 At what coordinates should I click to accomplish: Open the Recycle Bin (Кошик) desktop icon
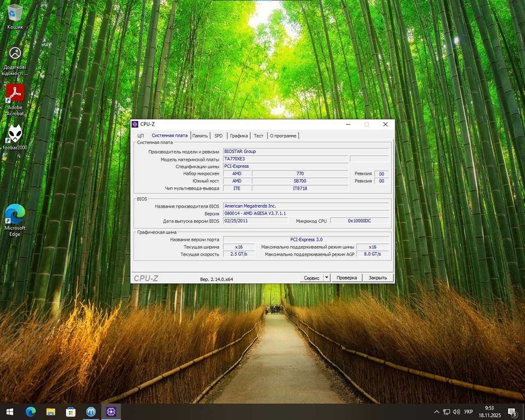pos(15,17)
